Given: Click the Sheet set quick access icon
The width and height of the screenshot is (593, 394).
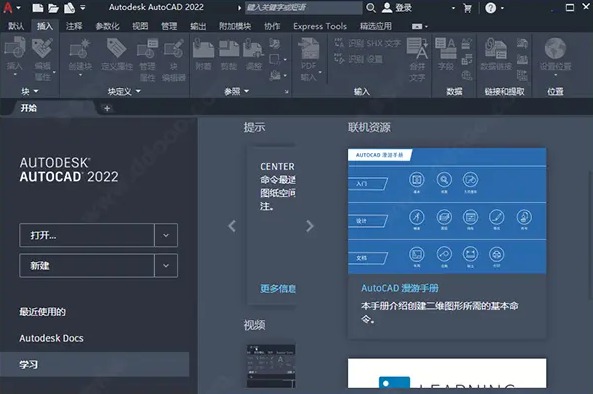Looking at the screenshot, I should click(x=69, y=8).
